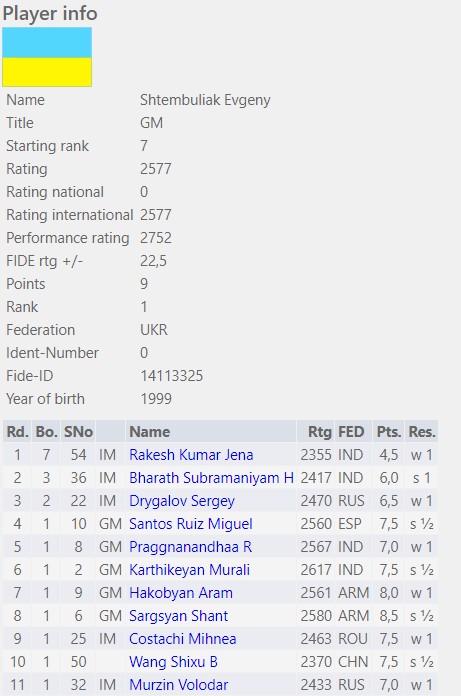Click the SNo column header
The image size is (461, 696).
78,431
